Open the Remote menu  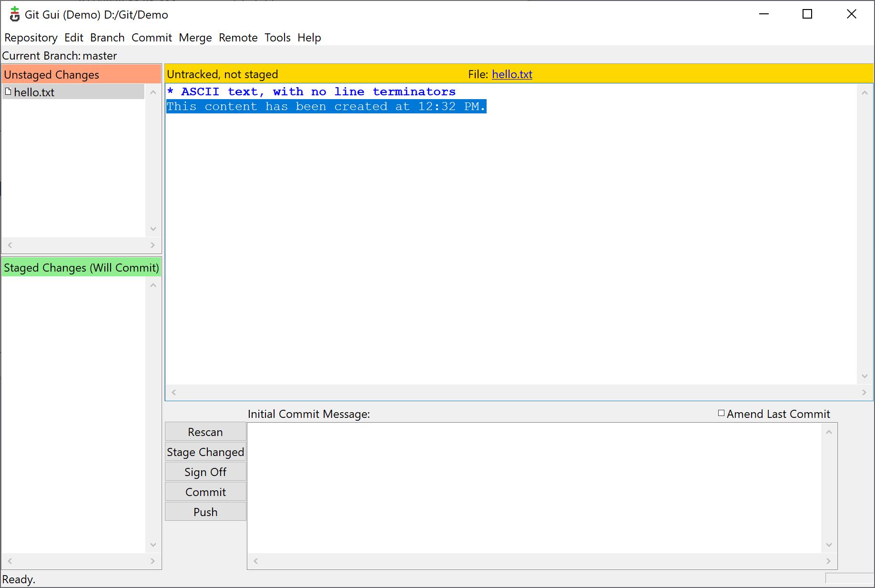(238, 38)
